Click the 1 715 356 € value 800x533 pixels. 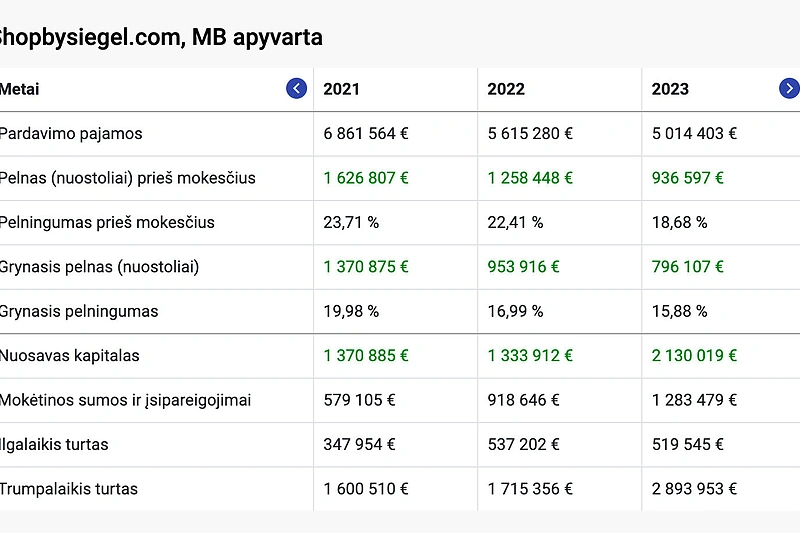[530, 489]
